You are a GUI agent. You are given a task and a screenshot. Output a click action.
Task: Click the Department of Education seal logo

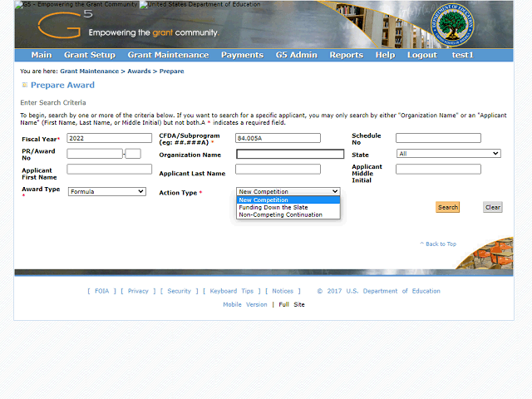[x=452, y=26]
